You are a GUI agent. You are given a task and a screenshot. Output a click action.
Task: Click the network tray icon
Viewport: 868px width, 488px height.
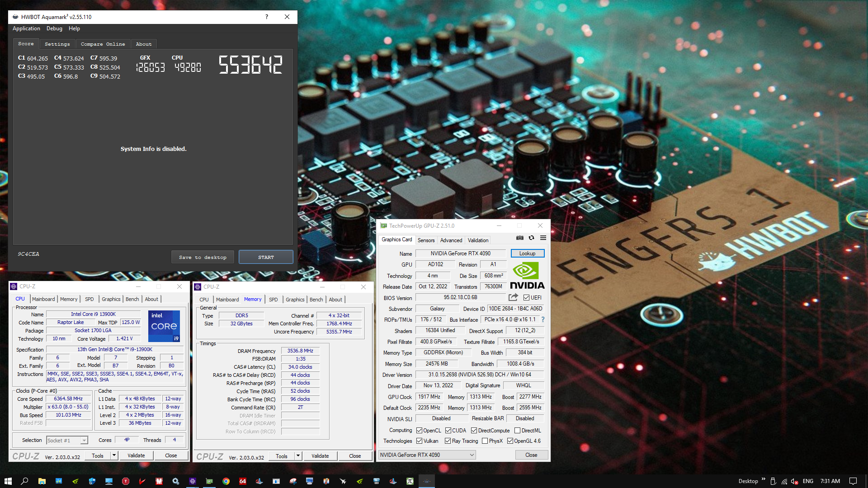(x=784, y=481)
